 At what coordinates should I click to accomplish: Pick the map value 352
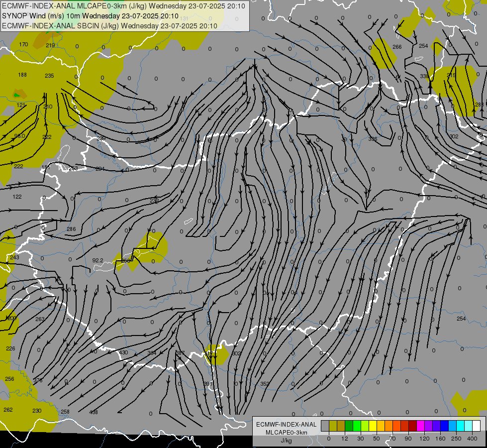click(x=265, y=384)
